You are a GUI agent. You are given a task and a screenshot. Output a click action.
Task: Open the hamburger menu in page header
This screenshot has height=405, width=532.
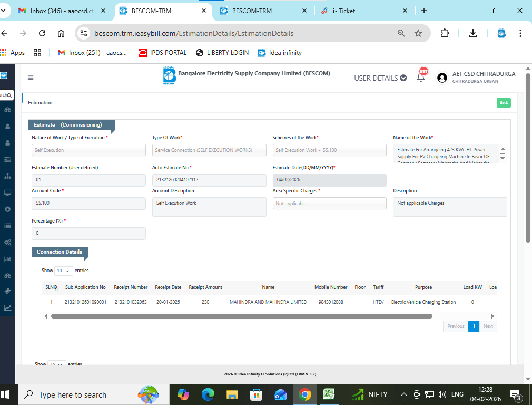point(31,78)
